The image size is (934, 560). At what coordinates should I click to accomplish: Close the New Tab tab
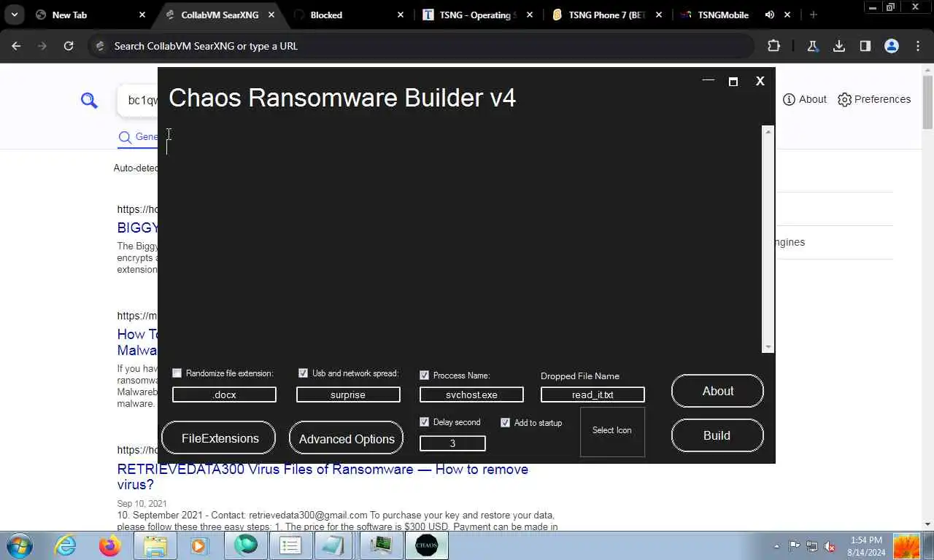[x=142, y=15]
